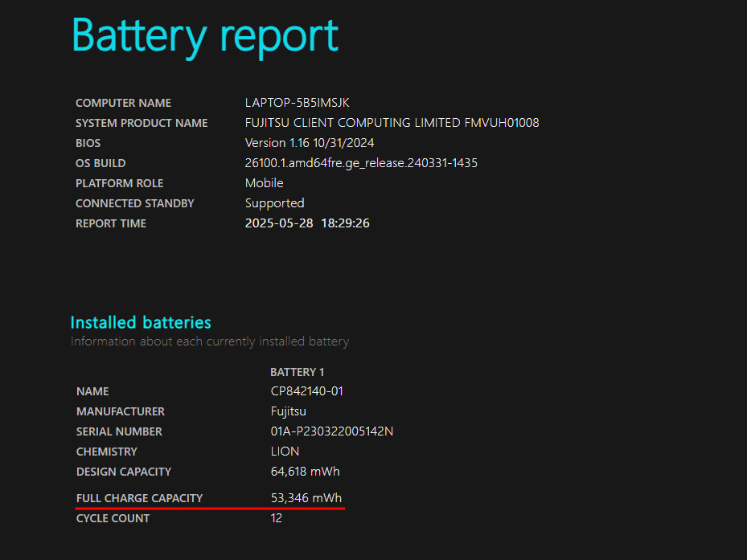Image resolution: width=747 pixels, height=560 pixels.
Task: Click the Installed batteries section heading
Action: tap(141, 322)
